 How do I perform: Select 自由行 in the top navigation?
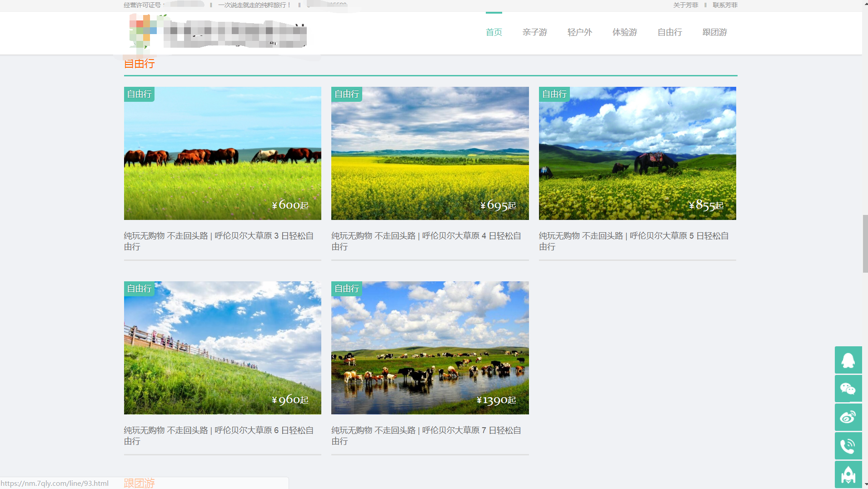point(670,32)
